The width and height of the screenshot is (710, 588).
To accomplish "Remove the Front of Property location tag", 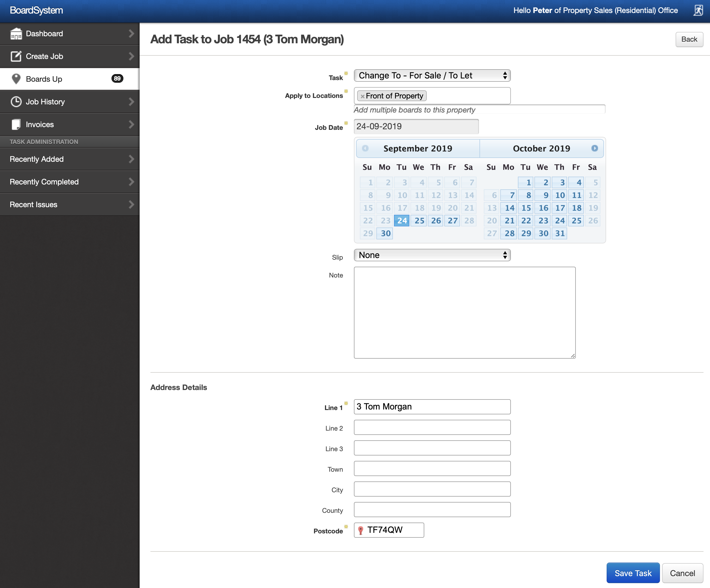I will tap(362, 96).
